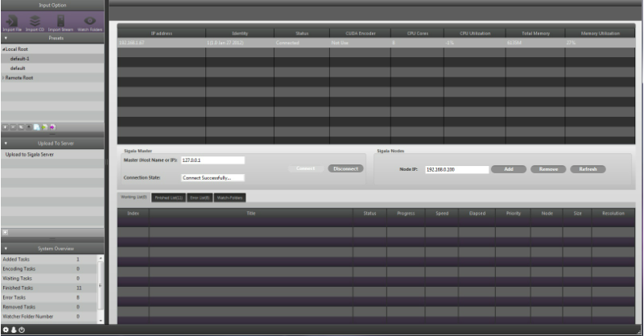The height and width of the screenshot is (336, 644).
Task: Click the power icon in bottom bar
Action: click(x=22, y=330)
